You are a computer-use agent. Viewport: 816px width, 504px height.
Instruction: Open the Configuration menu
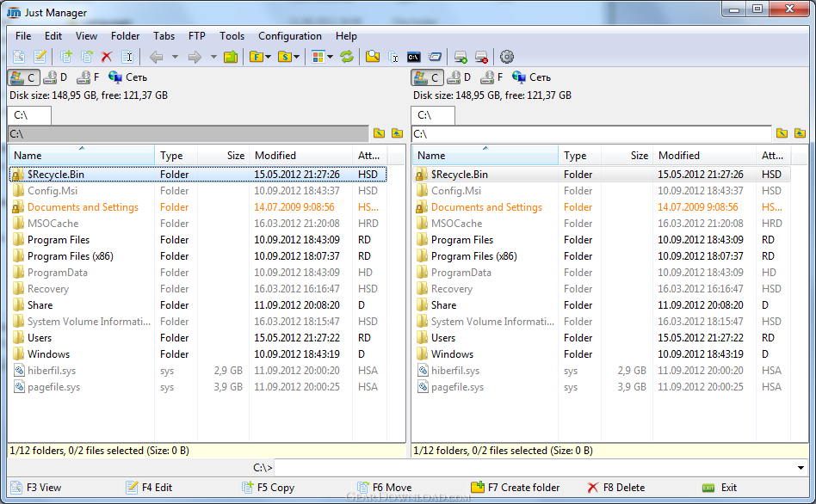(290, 36)
